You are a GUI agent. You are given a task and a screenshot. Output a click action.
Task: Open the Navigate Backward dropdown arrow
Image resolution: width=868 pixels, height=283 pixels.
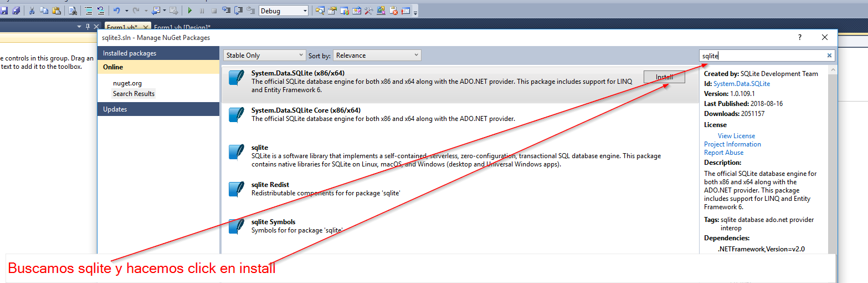[164, 11]
